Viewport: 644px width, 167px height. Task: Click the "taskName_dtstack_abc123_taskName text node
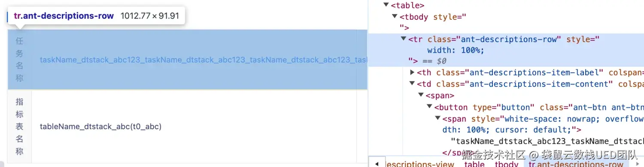tap(547, 141)
